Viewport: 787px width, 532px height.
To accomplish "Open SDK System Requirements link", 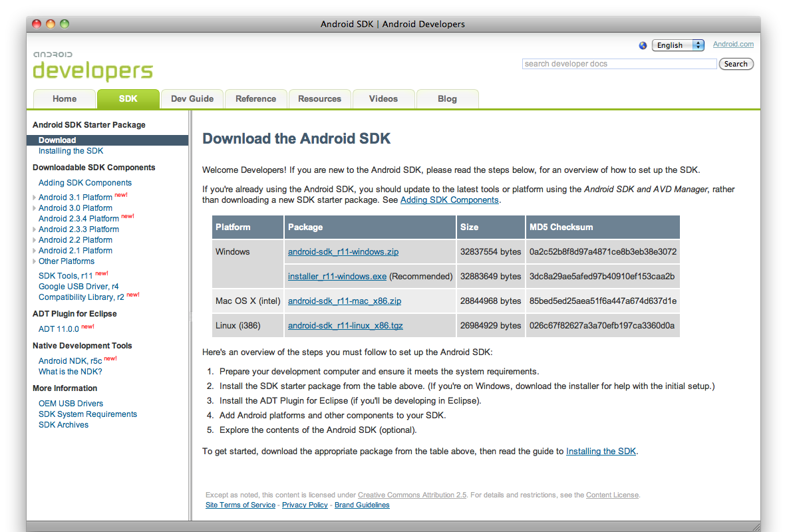I will [88, 414].
